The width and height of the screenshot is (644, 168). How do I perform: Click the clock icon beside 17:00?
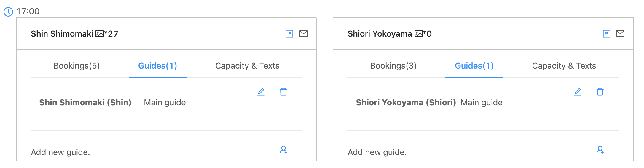coord(8,12)
